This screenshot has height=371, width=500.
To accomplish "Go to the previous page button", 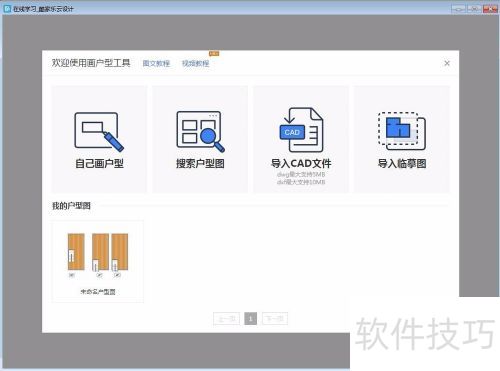I will [227, 319].
